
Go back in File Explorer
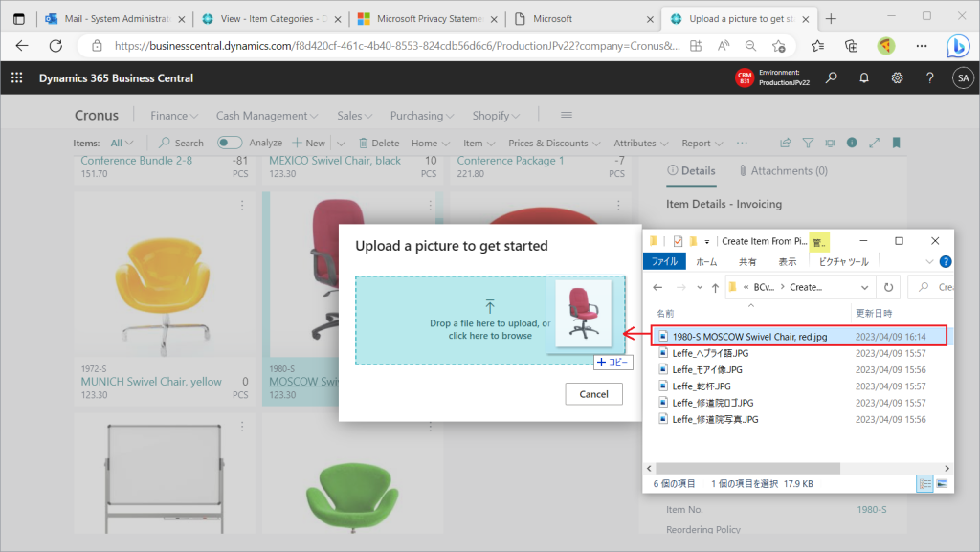(657, 287)
